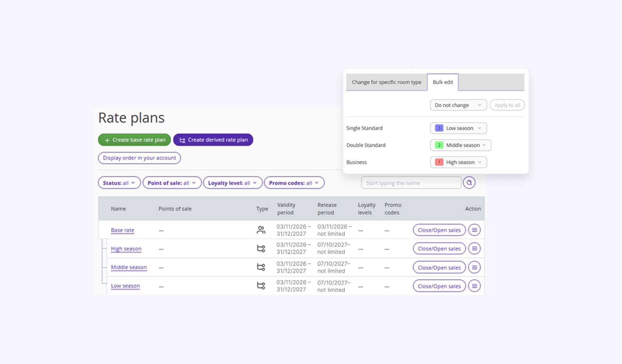622x364 pixels.
Task: Click the Validity period column header
Action: tap(286, 209)
